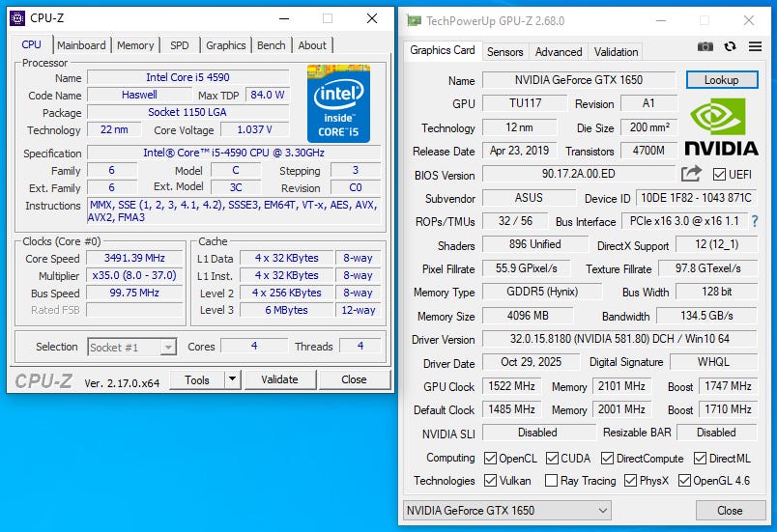
Task: Click the Subvendor value ASUS
Action: pos(529,198)
